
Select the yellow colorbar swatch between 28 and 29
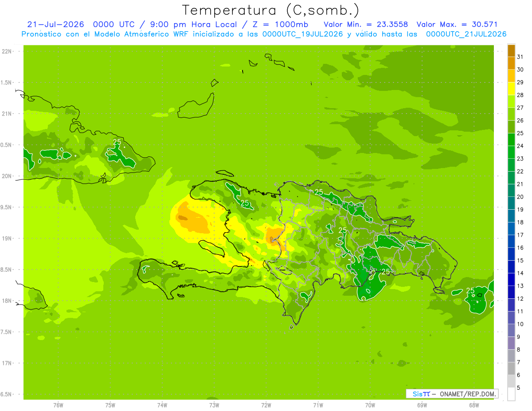point(511,89)
